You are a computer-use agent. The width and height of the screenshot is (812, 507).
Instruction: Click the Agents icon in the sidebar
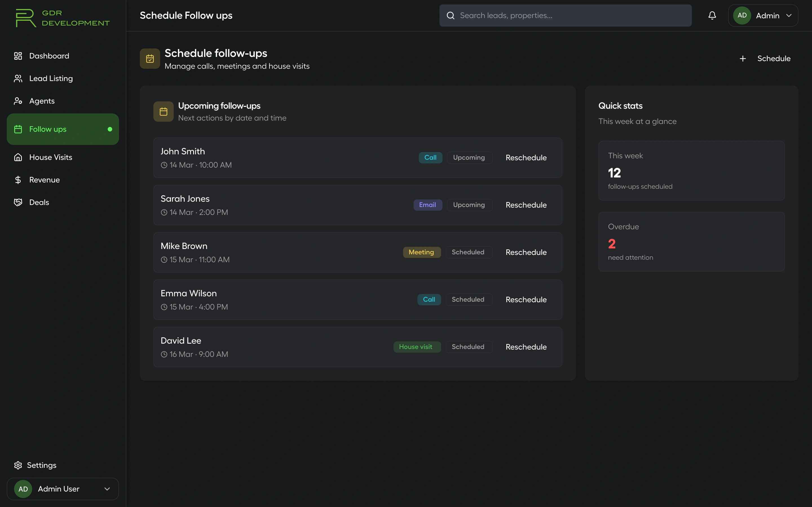point(18,101)
